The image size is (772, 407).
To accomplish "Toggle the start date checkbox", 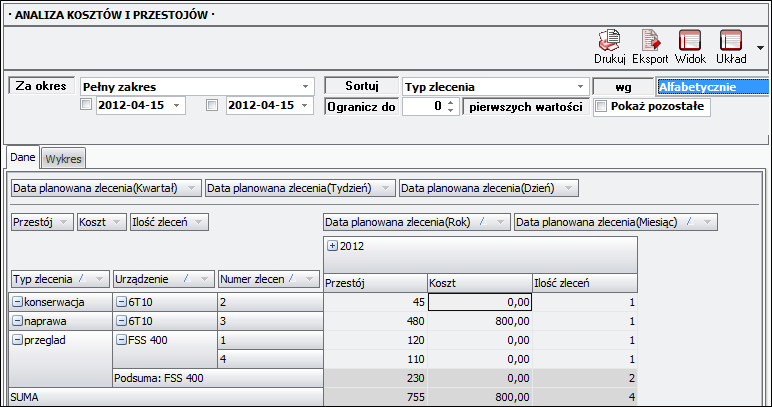I will (87, 106).
